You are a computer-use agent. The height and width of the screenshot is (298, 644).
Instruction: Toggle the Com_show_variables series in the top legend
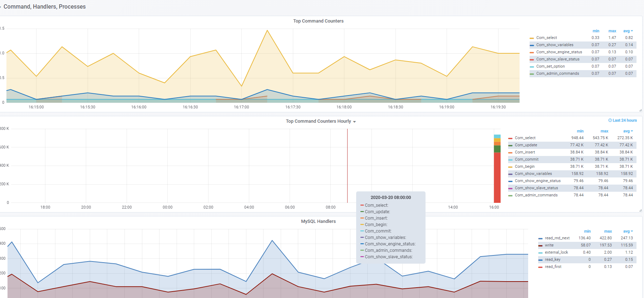555,45
